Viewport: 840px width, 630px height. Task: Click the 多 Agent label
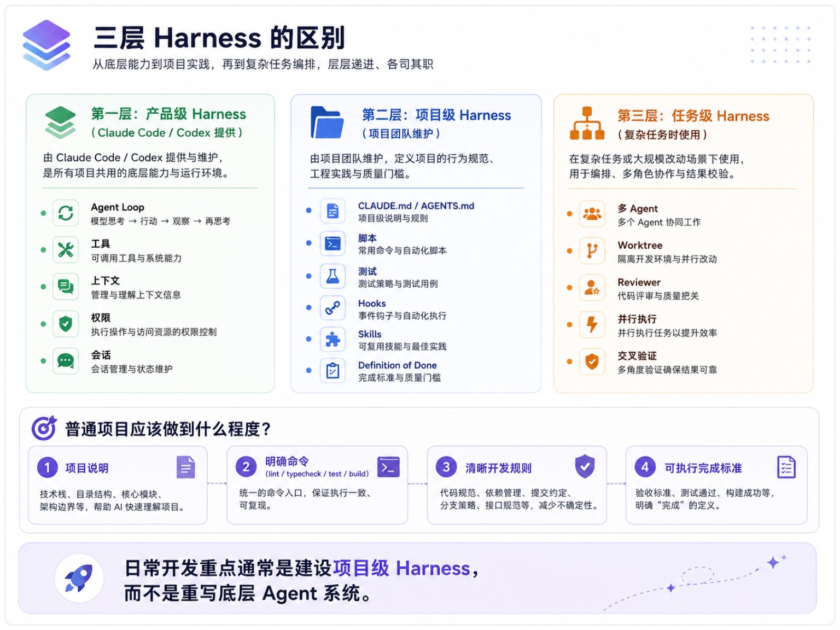tap(638, 208)
